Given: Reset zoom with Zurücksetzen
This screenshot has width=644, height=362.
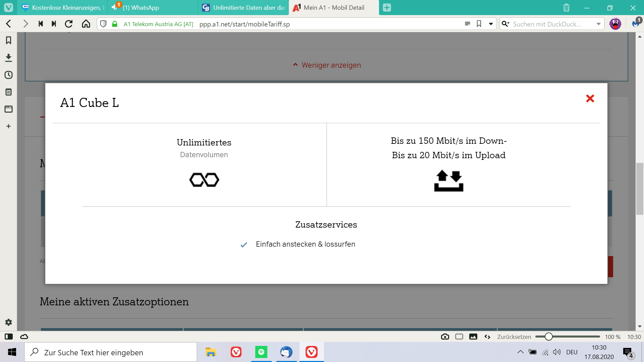Looking at the screenshot, I should point(514,337).
